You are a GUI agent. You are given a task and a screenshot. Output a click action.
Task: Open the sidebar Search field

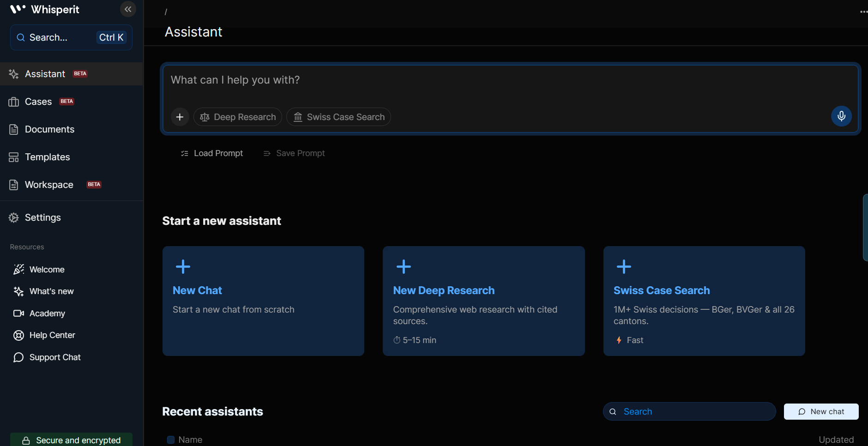click(71, 37)
